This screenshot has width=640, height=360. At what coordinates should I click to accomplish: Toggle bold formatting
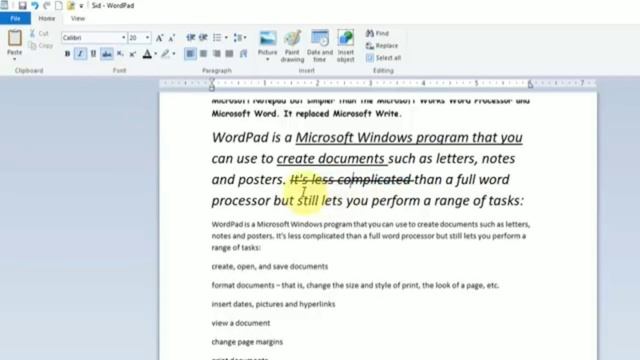(x=67, y=53)
